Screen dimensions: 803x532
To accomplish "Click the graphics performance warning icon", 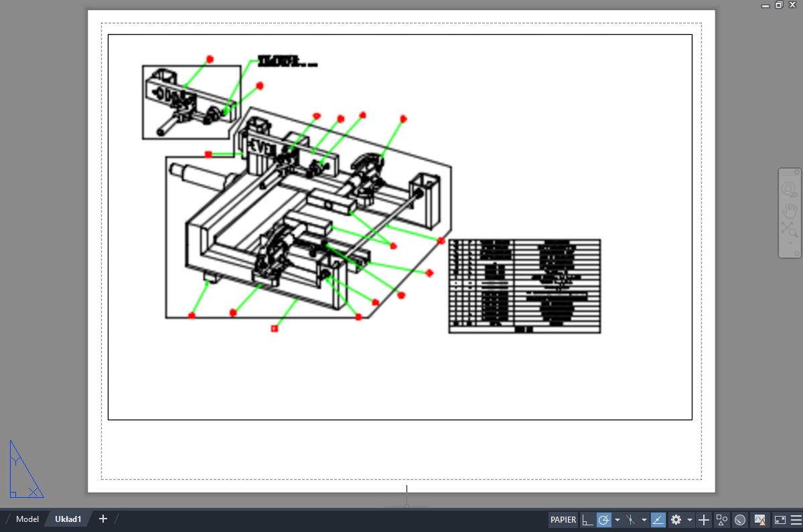I will (x=760, y=520).
